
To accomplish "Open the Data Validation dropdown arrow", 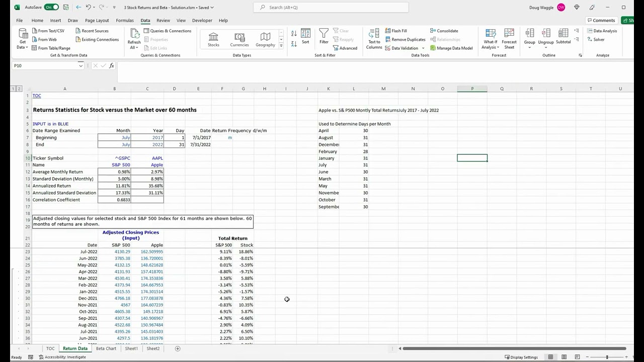I will pyautogui.click(x=423, y=48).
